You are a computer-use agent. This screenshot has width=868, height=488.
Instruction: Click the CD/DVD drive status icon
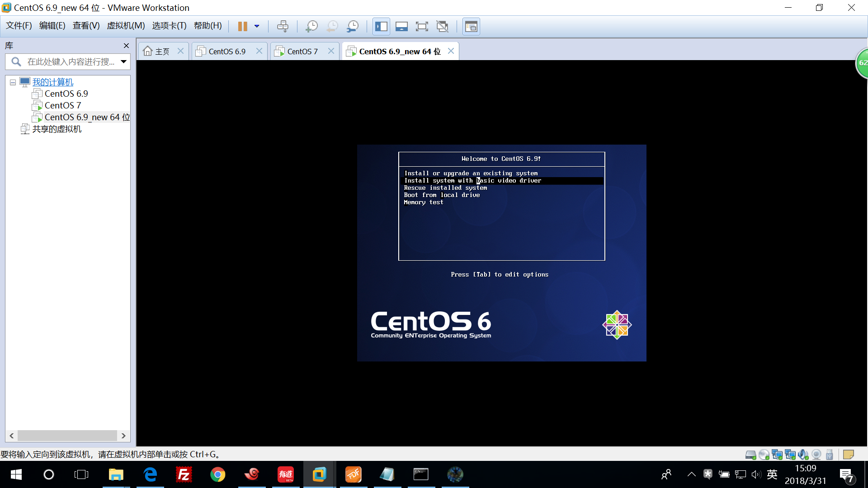764,455
